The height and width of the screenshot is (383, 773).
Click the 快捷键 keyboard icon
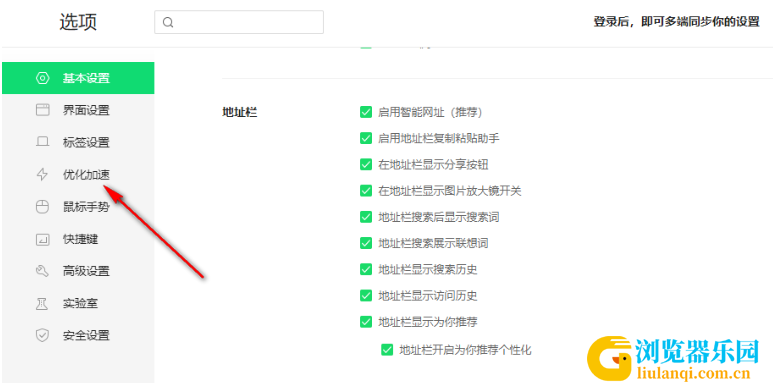tap(43, 240)
